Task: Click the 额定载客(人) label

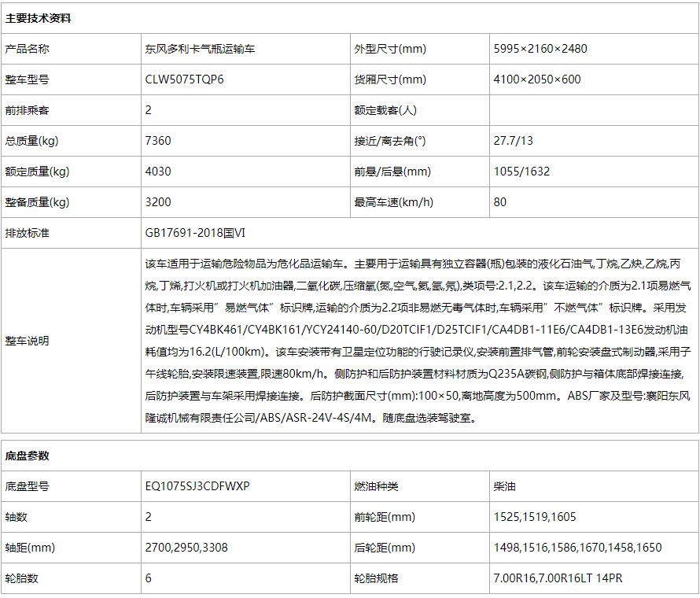Action: (x=385, y=110)
